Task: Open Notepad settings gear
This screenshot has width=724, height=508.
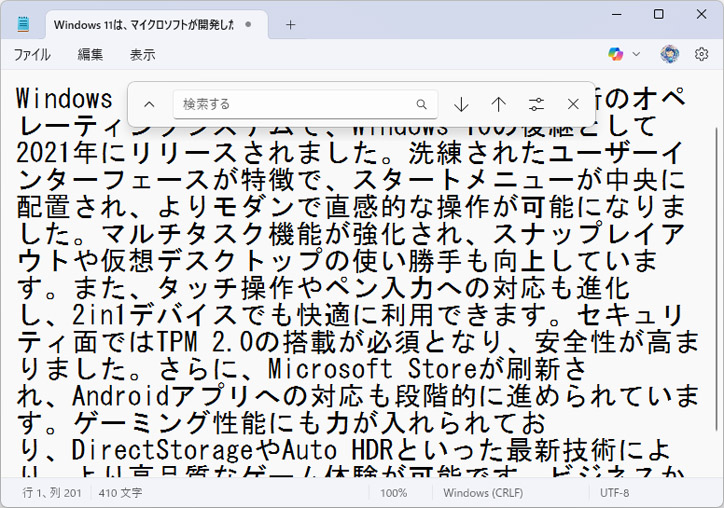Action: [x=701, y=54]
